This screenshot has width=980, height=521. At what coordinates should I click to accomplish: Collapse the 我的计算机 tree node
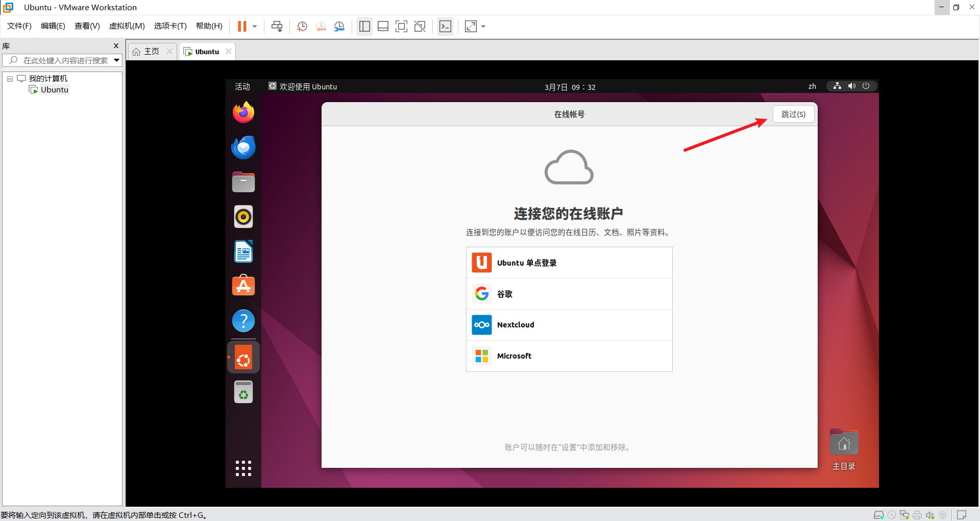point(10,79)
